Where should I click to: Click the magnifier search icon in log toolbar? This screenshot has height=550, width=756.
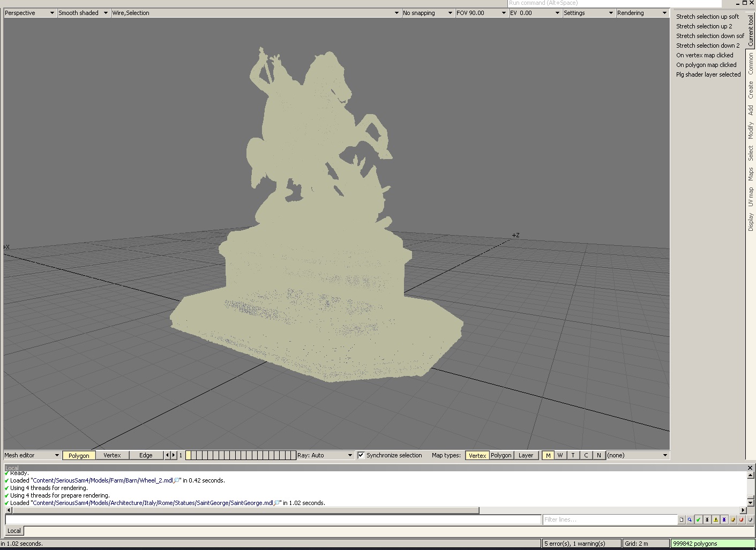pos(690,519)
